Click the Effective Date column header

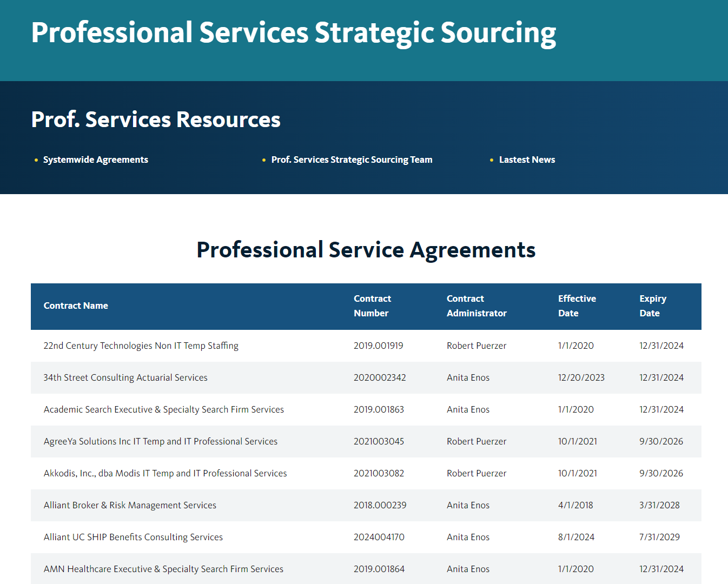[x=577, y=306]
